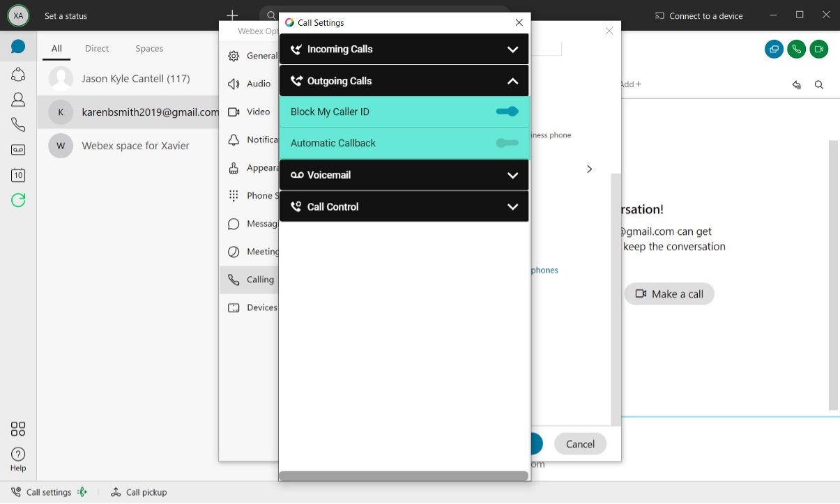The image size is (840, 504).
Task: Click the Voicemail tape icon in Call Settings
Action: click(x=297, y=175)
